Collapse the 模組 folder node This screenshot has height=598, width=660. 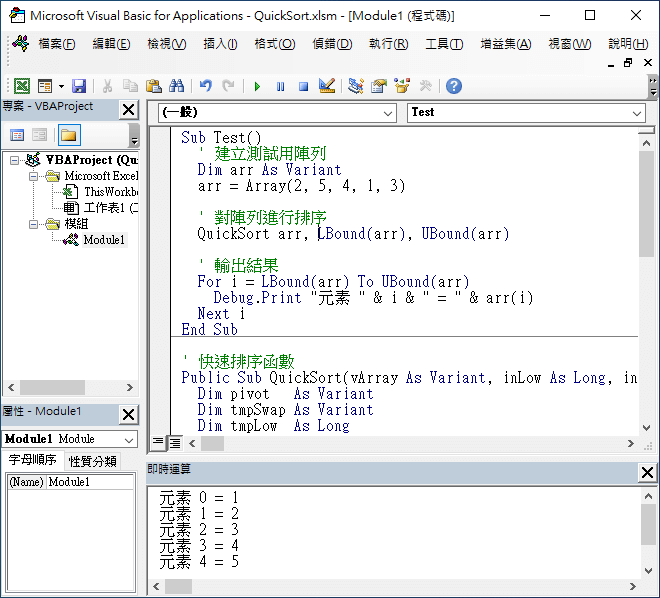(x=33, y=224)
